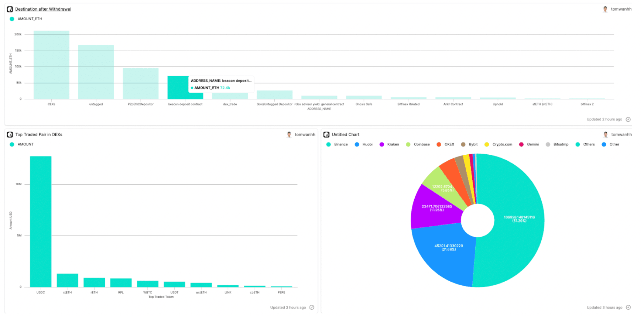
Task: Click the OKEX orange legend color dot
Action: (439, 144)
